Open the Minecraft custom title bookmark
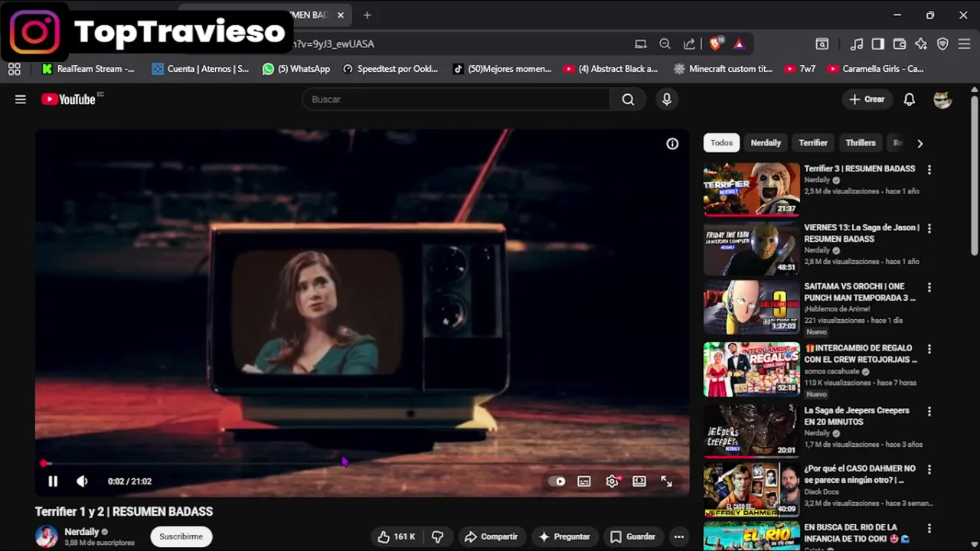This screenshot has width=980, height=551. coord(723,69)
